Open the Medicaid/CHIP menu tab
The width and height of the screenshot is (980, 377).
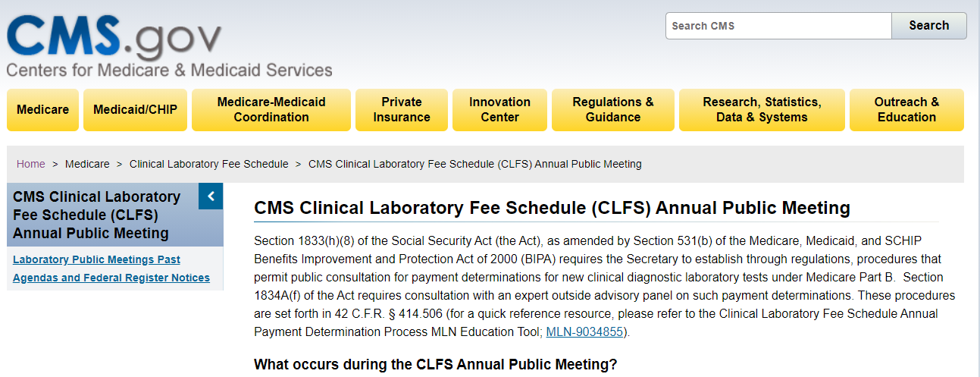(x=135, y=110)
